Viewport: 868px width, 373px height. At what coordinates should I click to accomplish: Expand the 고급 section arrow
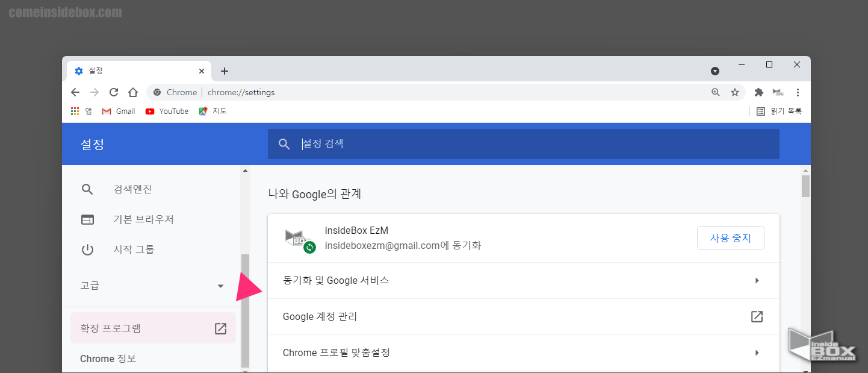[220, 286]
